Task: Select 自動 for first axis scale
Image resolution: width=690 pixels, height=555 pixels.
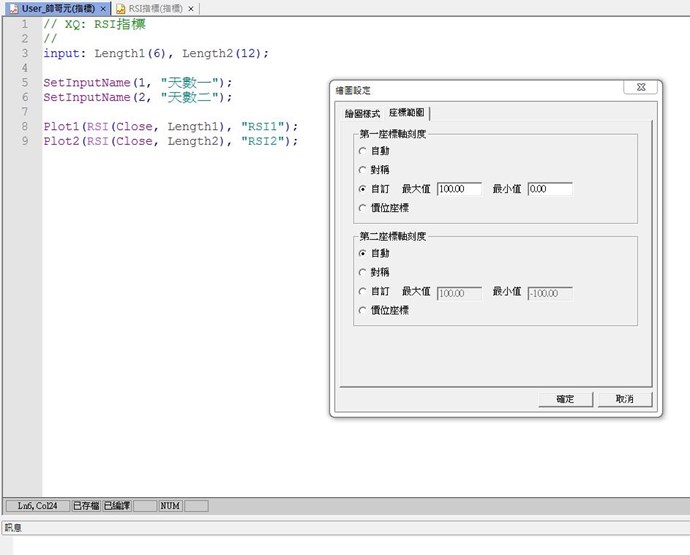Action: tap(362, 150)
